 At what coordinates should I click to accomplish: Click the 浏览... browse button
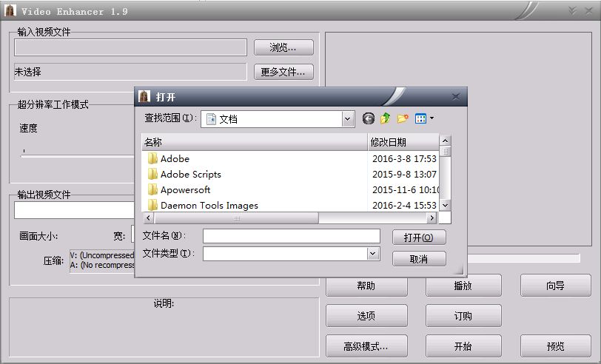point(283,47)
